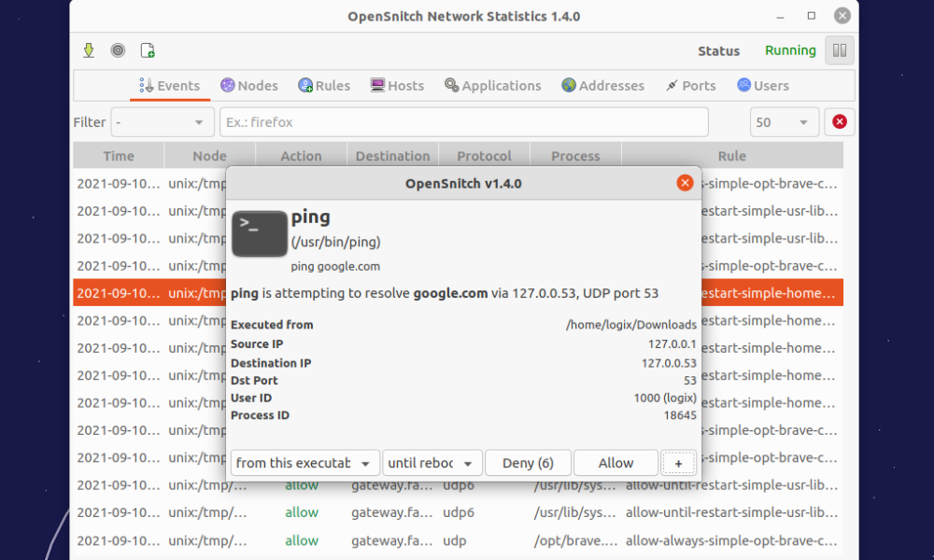Screen dimensions: 934x560
Task: Click the User ID value '1000 (logix)'
Action: click(665, 399)
